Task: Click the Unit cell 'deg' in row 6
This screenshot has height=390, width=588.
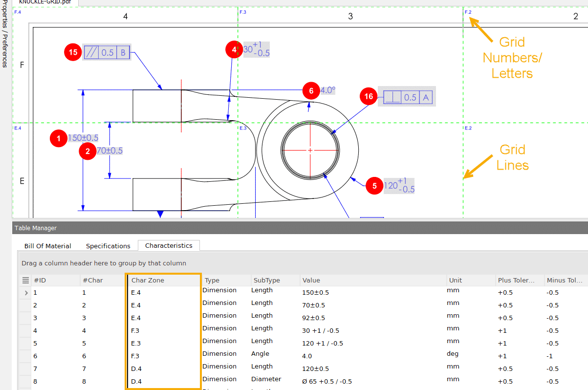Action: (452, 353)
